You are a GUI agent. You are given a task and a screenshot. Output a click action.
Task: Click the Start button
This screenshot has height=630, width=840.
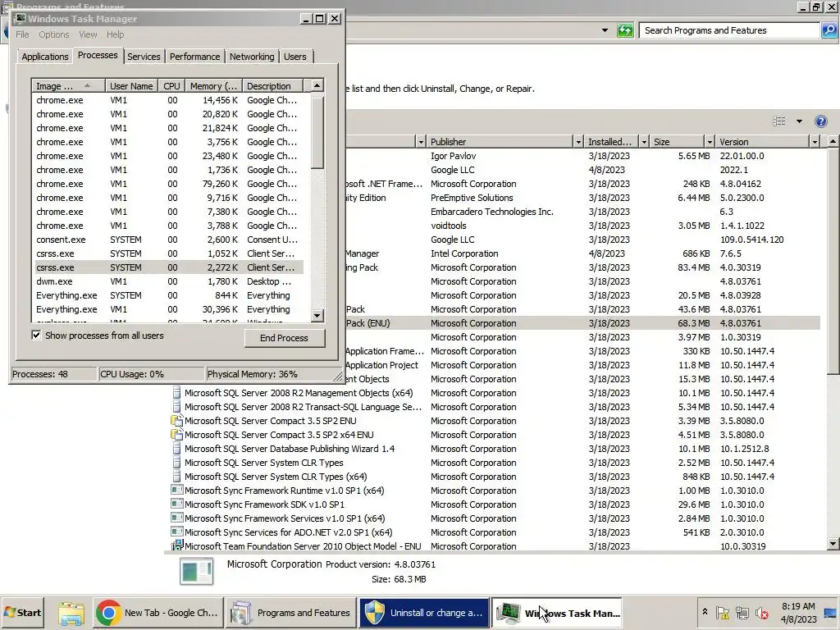(x=22, y=613)
